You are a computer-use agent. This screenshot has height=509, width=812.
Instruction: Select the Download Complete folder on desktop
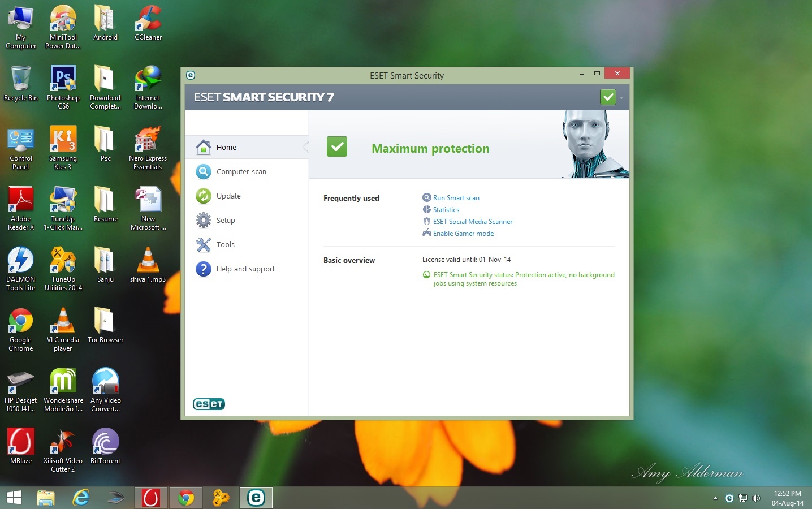pyautogui.click(x=106, y=88)
